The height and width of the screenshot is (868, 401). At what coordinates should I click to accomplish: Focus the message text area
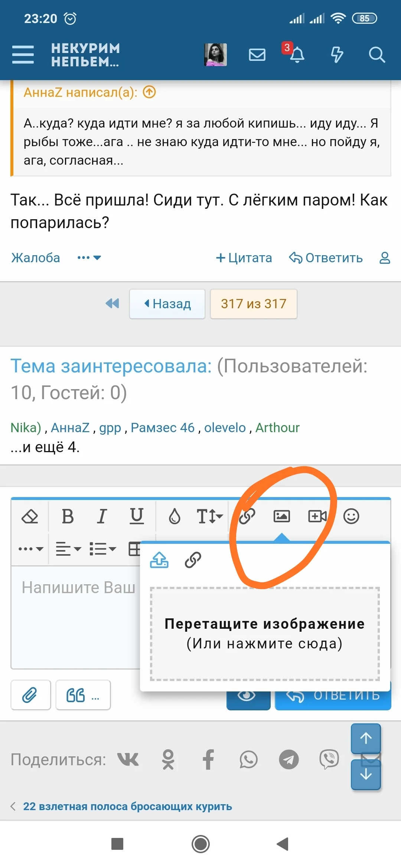tap(76, 617)
